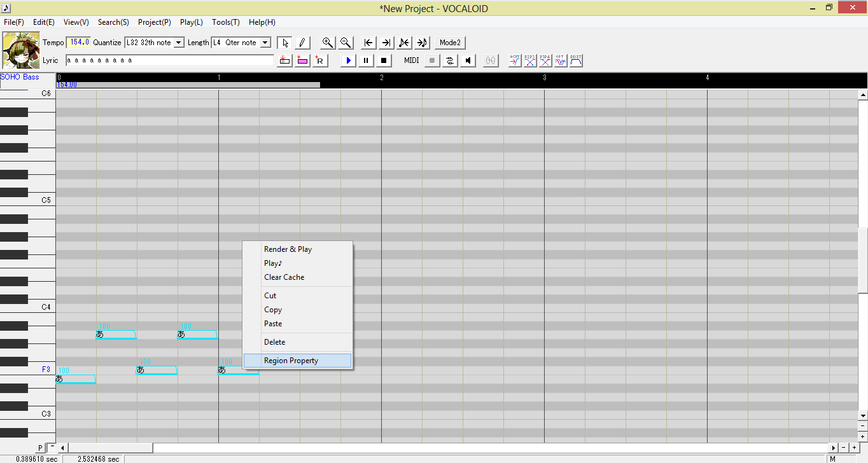
Task: Click the tilde button next to P
Action: coord(52,448)
